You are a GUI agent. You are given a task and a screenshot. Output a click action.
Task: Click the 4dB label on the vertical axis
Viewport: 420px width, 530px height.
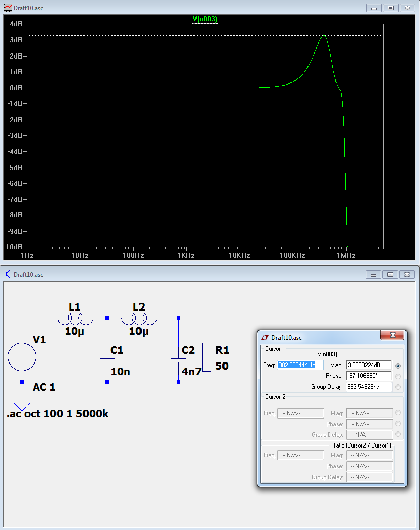click(16, 24)
